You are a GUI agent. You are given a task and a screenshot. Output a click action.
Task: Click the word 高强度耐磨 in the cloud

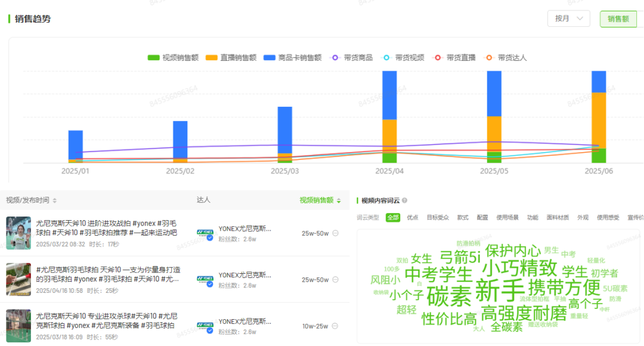click(x=524, y=313)
